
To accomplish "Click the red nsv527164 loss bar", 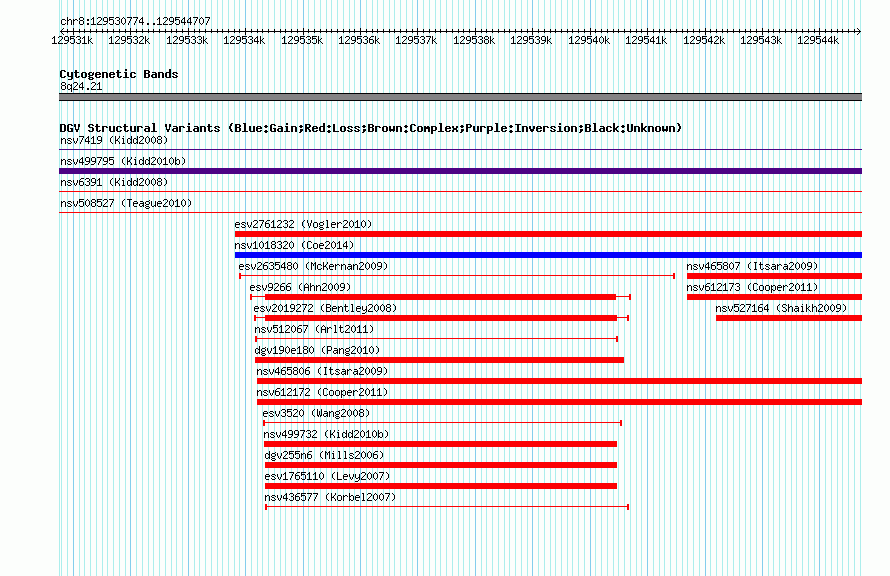I will coord(789,318).
